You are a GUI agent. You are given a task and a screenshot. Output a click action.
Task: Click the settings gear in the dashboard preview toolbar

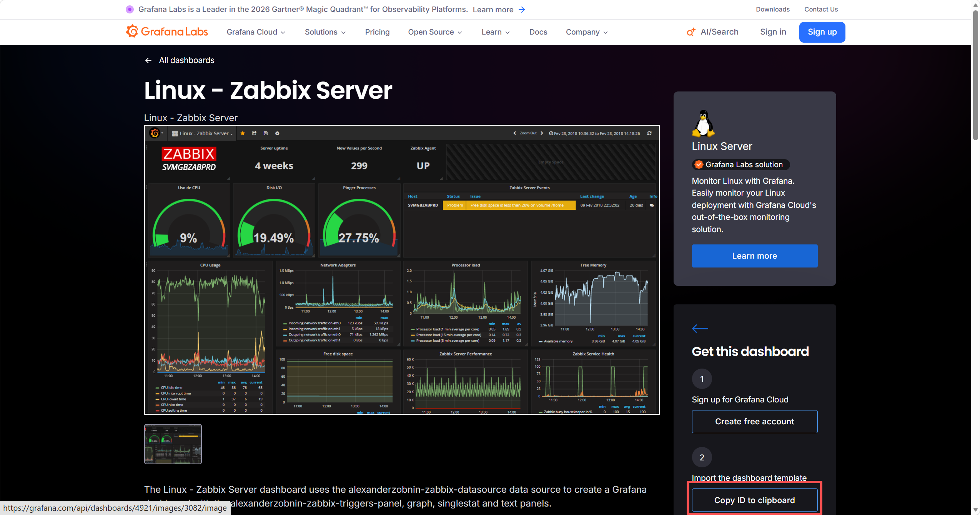tap(277, 133)
